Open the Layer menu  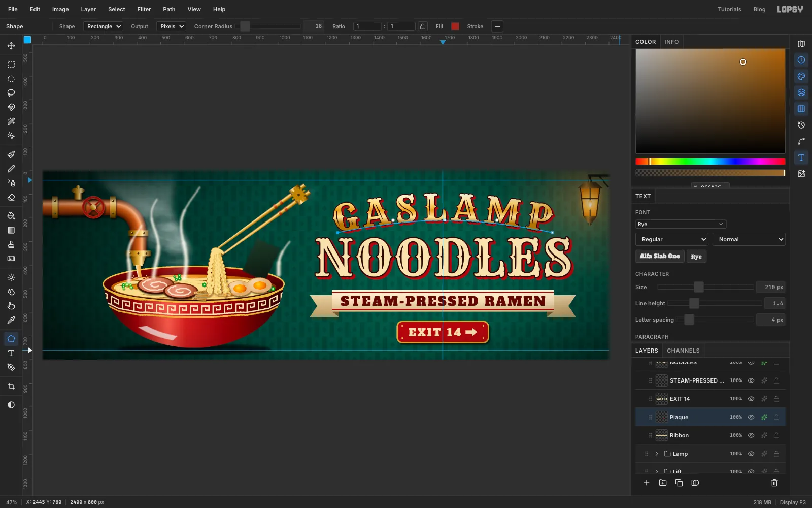pyautogui.click(x=88, y=9)
